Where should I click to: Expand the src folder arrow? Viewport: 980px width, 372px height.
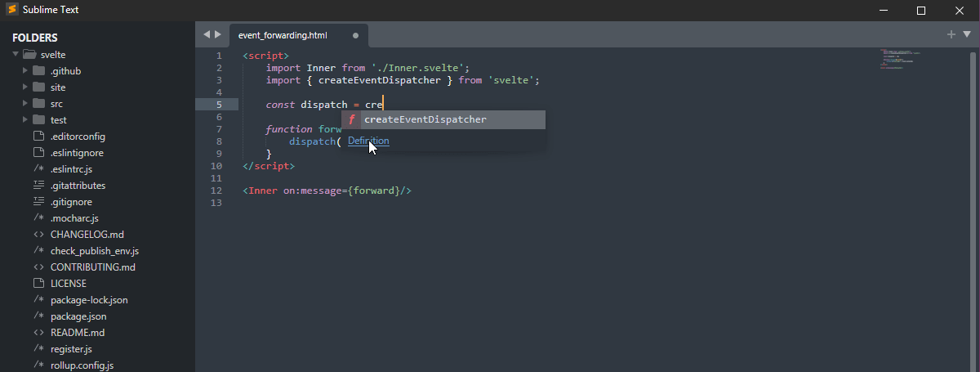pos(26,103)
